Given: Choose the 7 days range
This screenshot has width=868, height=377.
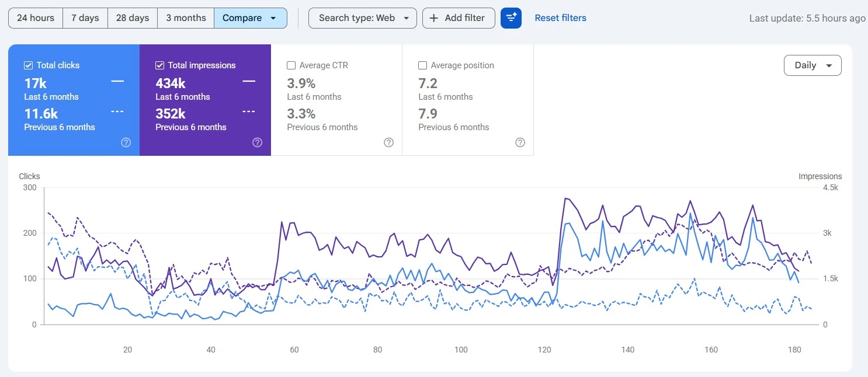Looking at the screenshot, I should click(x=85, y=18).
